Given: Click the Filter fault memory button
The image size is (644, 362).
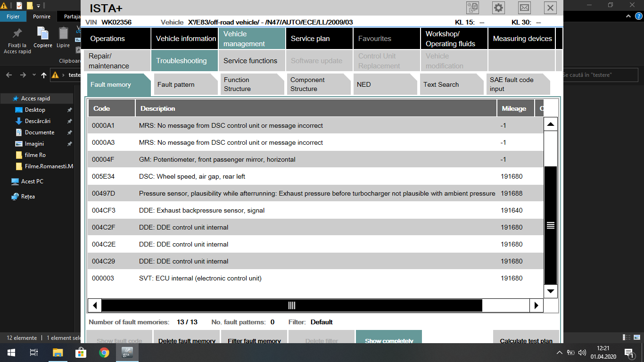Looking at the screenshot, I should 254,337.
